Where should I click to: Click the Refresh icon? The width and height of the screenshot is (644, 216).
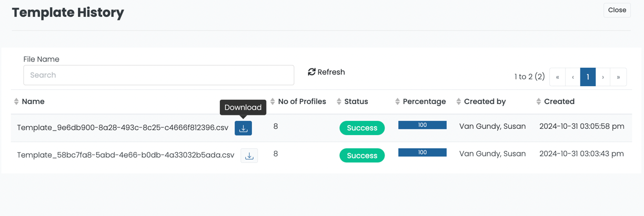pos(311,72)
